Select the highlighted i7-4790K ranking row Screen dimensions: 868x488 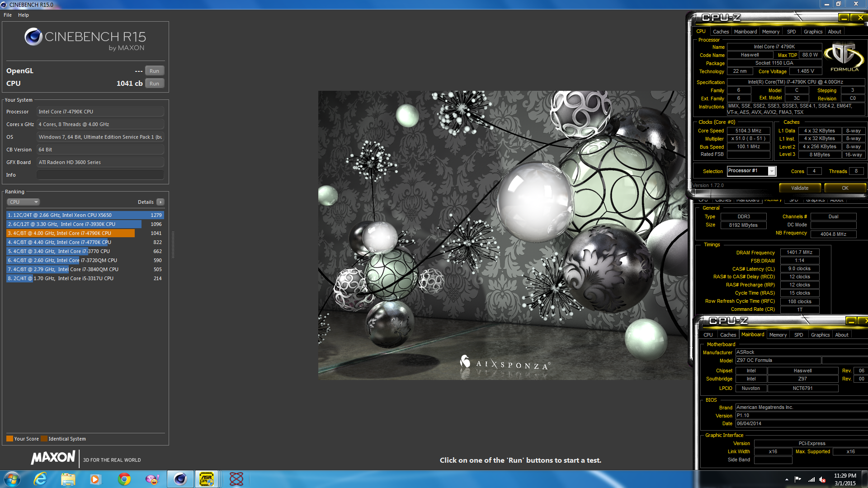click(85, 233)
